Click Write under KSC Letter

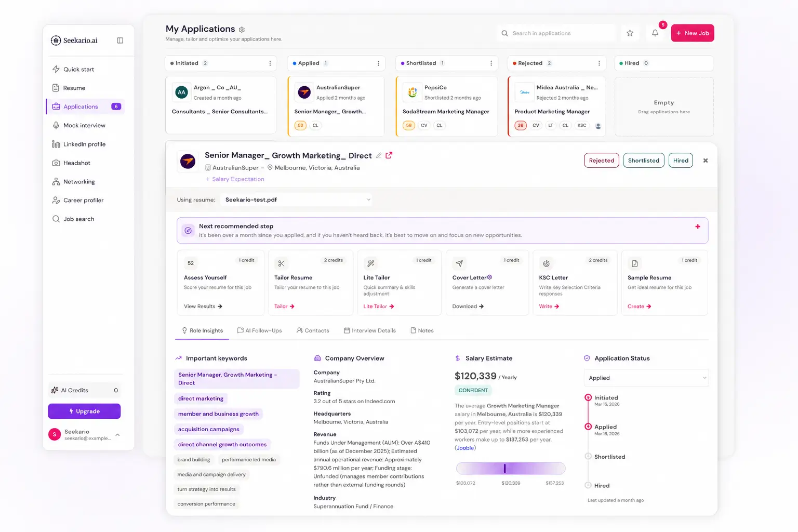[549, 307]
